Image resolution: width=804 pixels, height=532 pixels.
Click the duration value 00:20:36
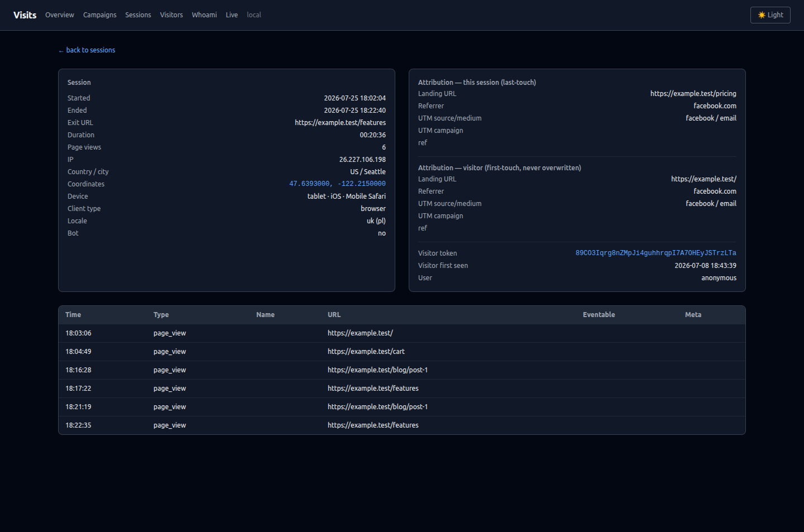373,135
